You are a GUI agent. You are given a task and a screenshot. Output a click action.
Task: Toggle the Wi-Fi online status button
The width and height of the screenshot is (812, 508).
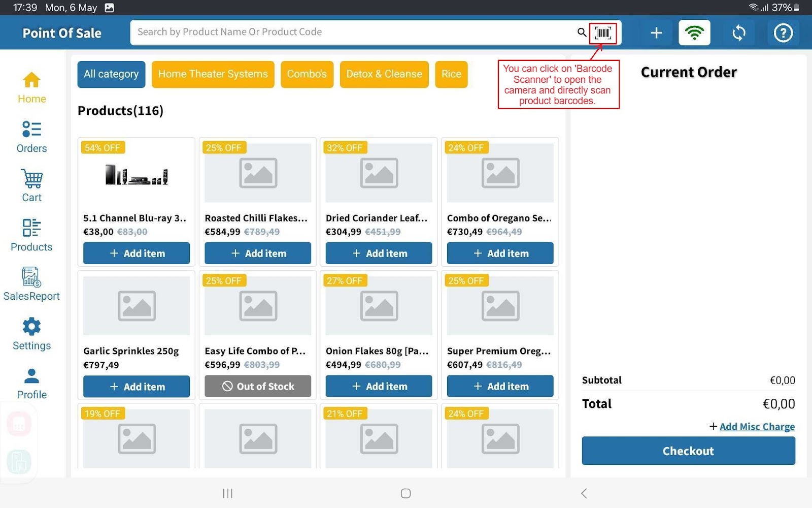tap(694, 33)
